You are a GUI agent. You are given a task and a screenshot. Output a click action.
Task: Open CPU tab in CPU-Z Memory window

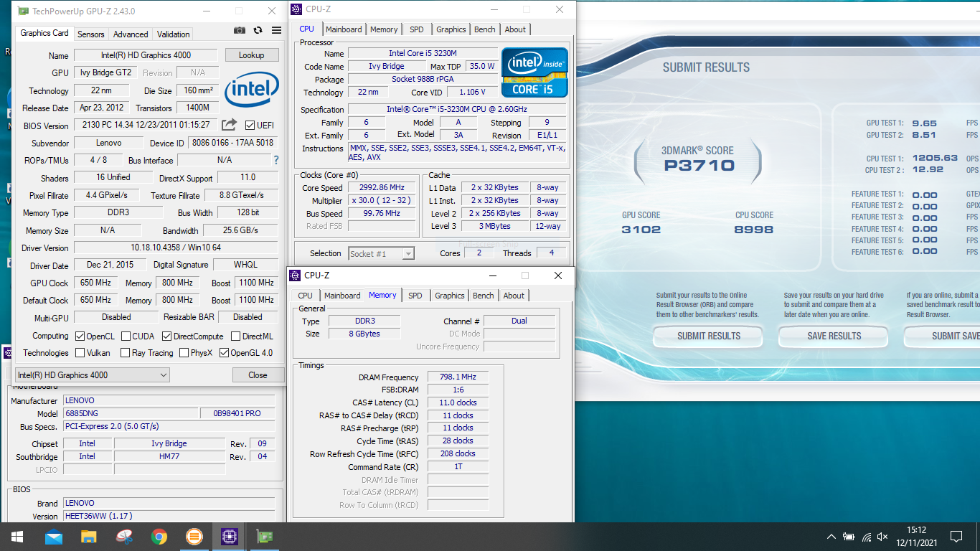(x=306, y=296)
